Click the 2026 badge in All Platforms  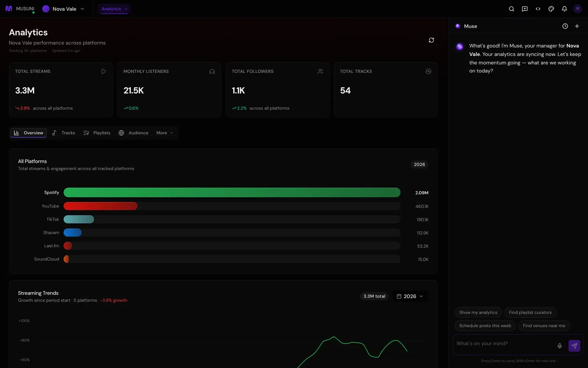[419, 164]
